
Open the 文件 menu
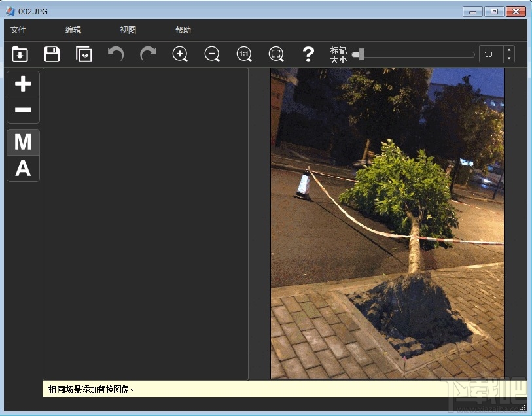pos(18,29)
